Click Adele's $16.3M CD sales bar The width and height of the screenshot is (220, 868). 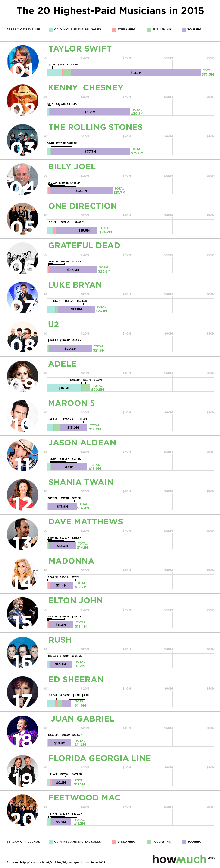(x=64, y=388)
